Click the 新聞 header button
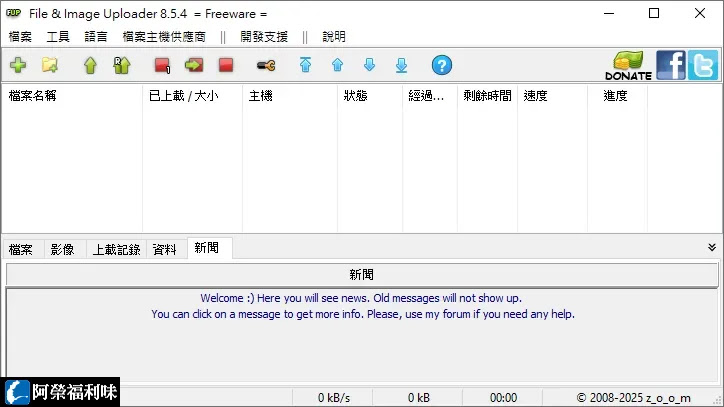The width and height of the screenshot is (724, 407). coord(362,275)
